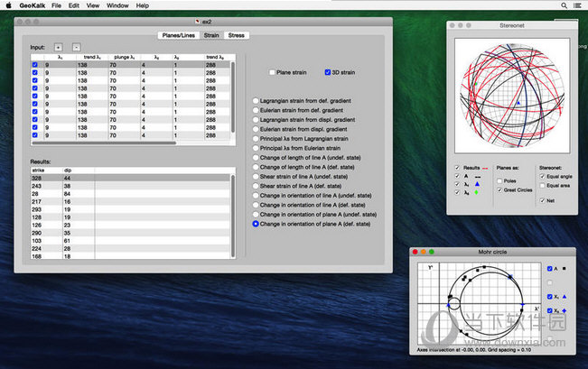The image size is (588, 369).
Task: Select Principal λs from Lagrangian strain
Action: tap(256, 139)
